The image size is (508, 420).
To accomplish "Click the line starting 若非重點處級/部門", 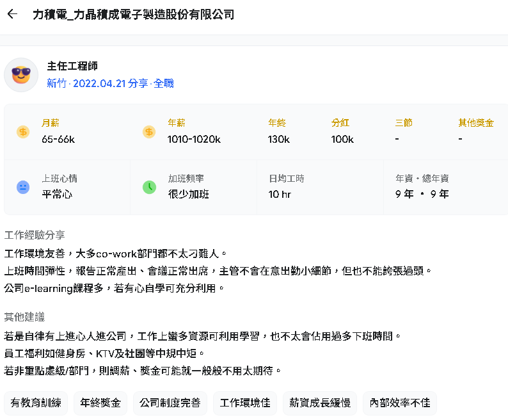I will (142, 370).
